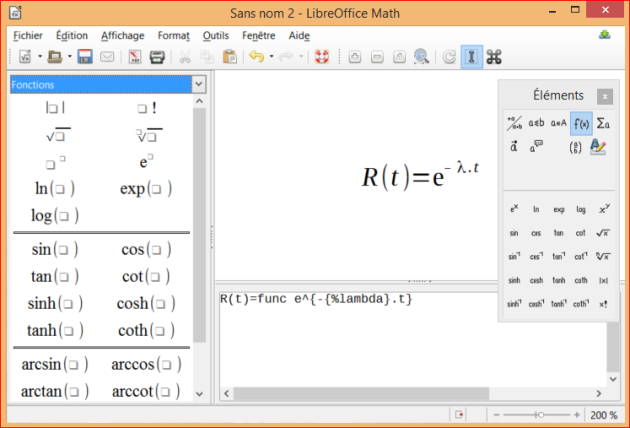The image size is (630, 428).
Task: Select Attributes vector icon in Éléments
Action: click(513, 147)
